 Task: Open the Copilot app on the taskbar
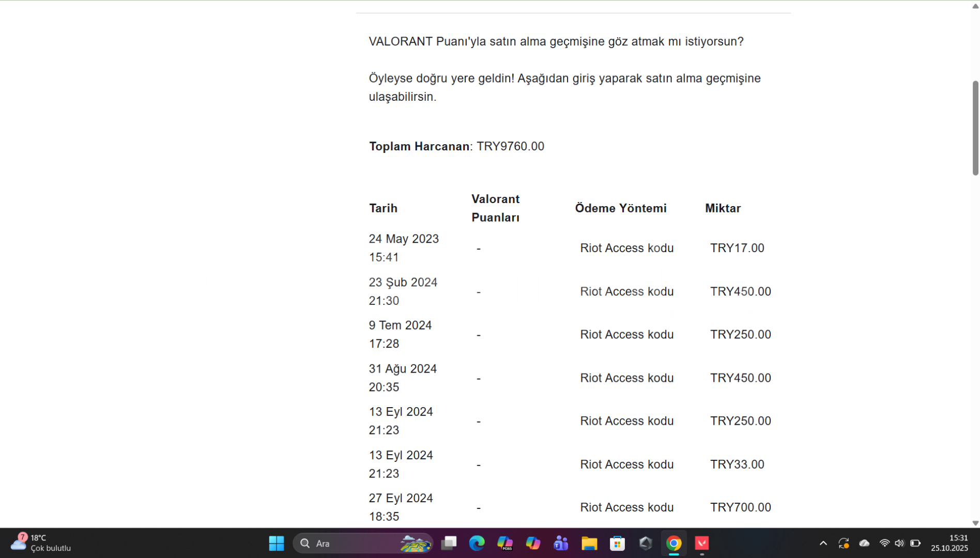pos(533,543)
